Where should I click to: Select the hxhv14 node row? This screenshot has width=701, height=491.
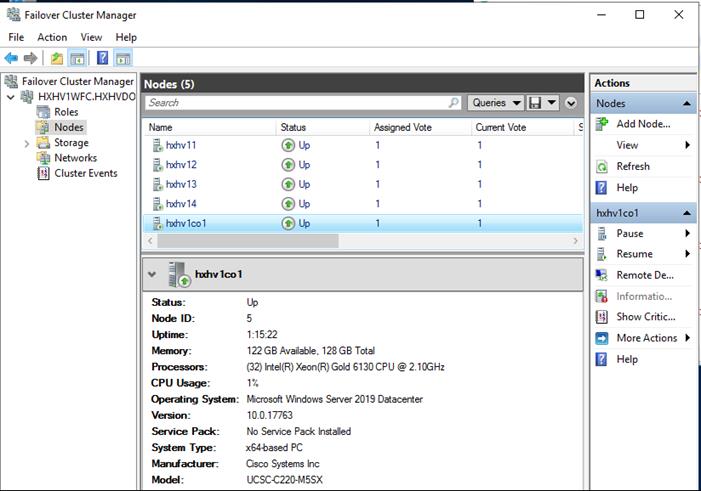(363, 204)
